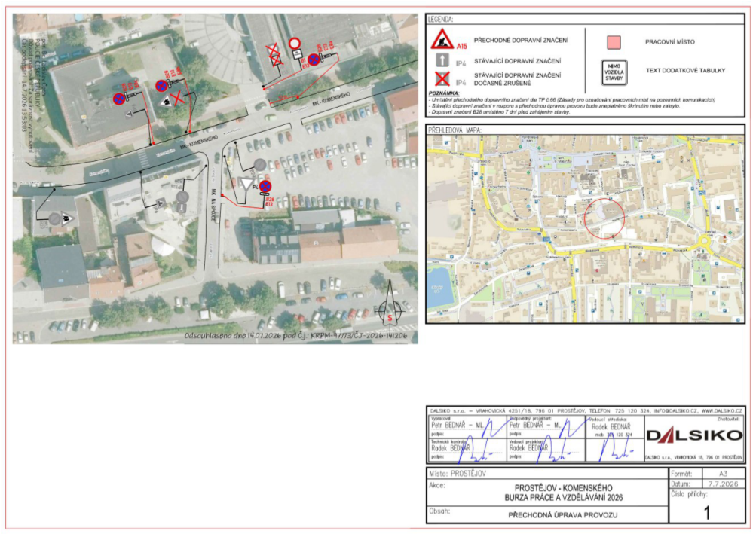Click the A3 format value
756x534 pixels.
tap(723, 474)
